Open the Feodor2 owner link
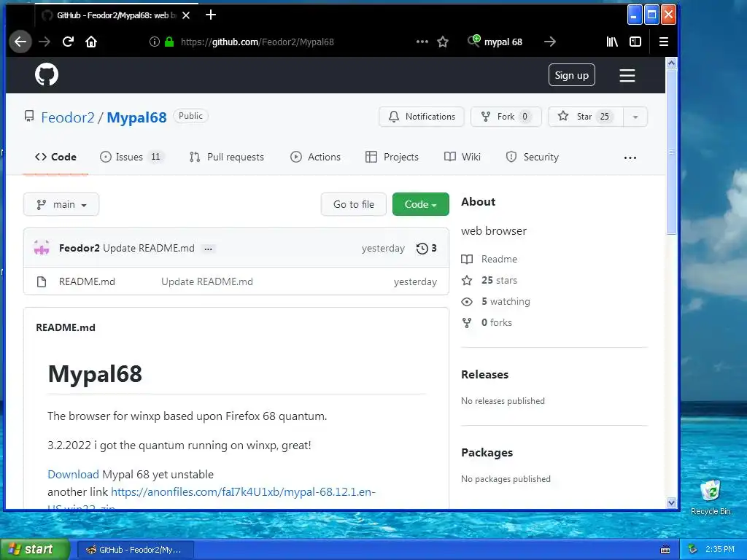 (x=68, y=117)
